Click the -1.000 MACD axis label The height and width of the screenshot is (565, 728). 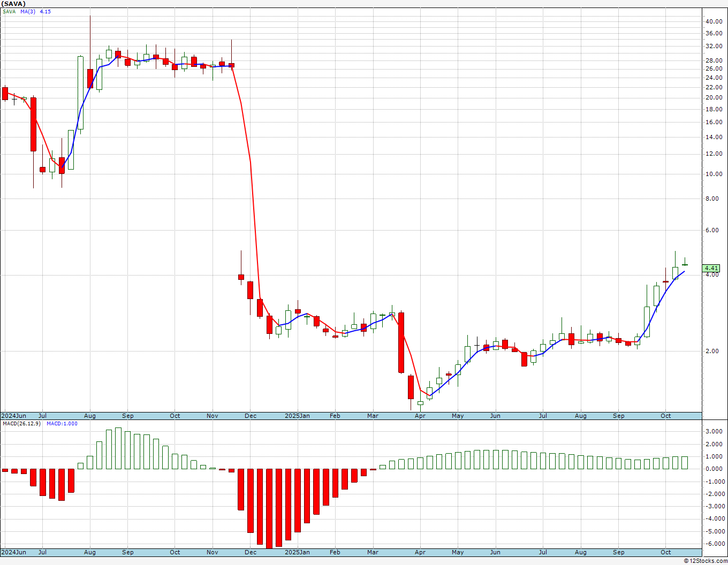714,482
